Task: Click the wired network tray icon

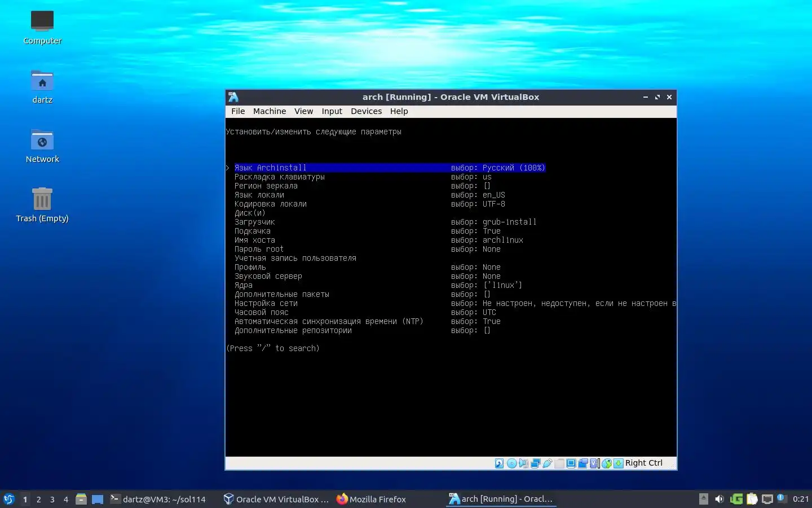Action: coord(767,499)
